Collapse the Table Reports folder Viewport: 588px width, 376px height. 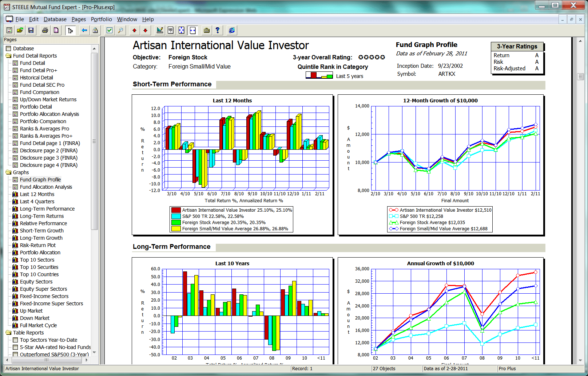[9, 333]
